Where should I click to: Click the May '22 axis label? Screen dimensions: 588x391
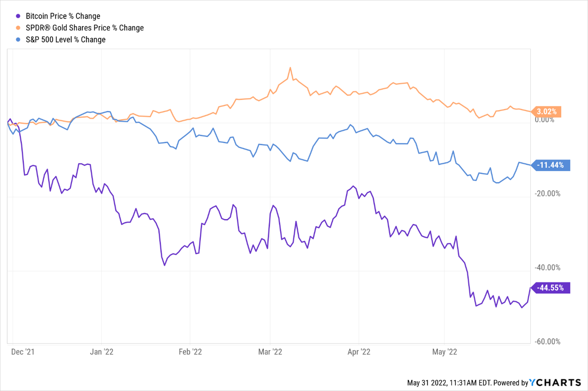444,352
